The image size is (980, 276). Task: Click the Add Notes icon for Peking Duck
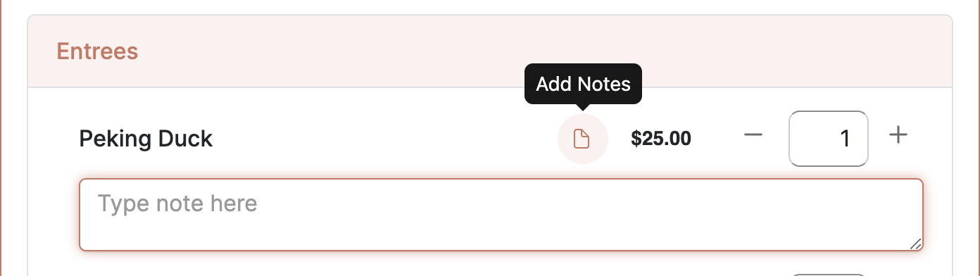pos(582,139)
